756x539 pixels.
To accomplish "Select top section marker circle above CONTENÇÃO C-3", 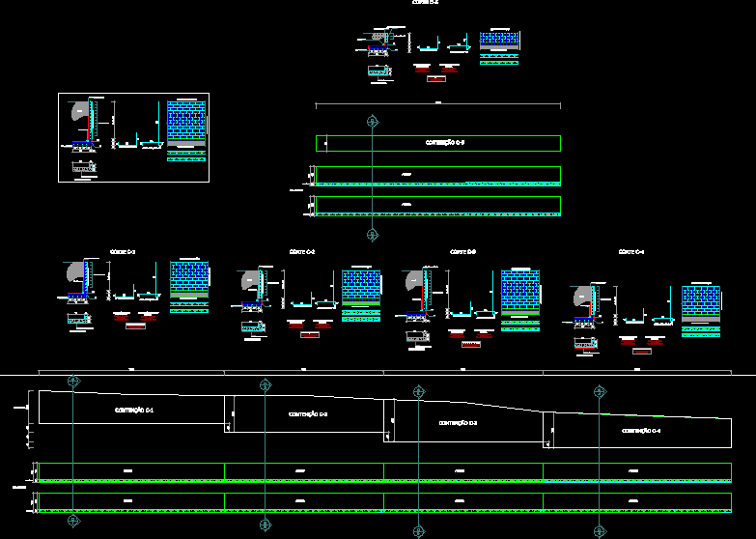I will (x=418, y=392).
